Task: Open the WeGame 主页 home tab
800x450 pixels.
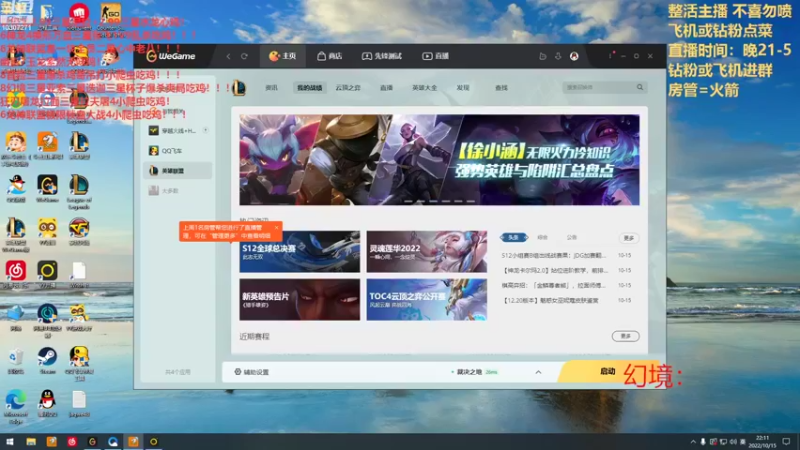Action: click(x=283, y=56)
